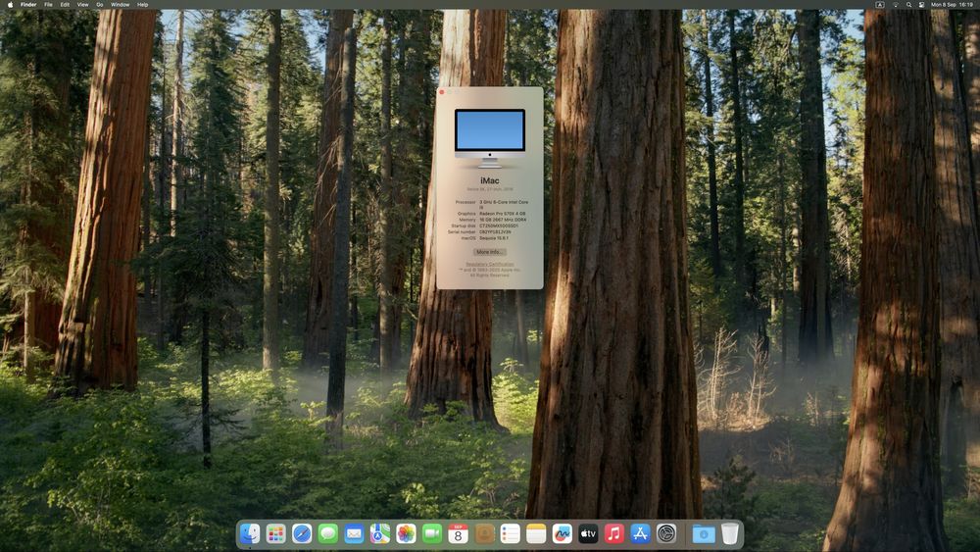Open Mail from the Dock
980x552 pixels.
pyautogui.click(x=354, y=533)
